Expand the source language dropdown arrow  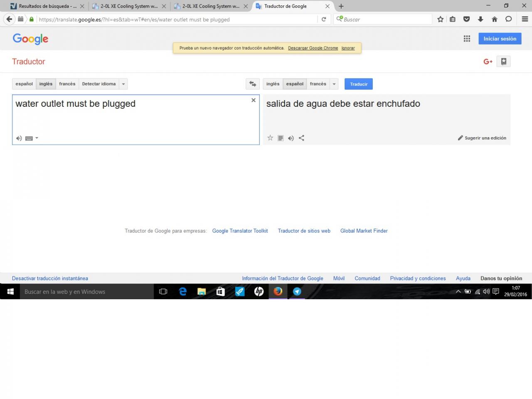click(123, 84)
